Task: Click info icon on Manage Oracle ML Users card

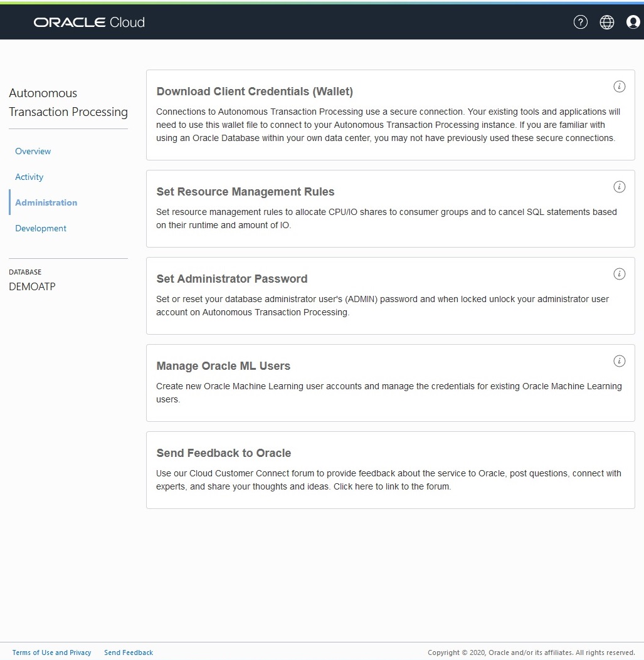Action: pos(619,361)
